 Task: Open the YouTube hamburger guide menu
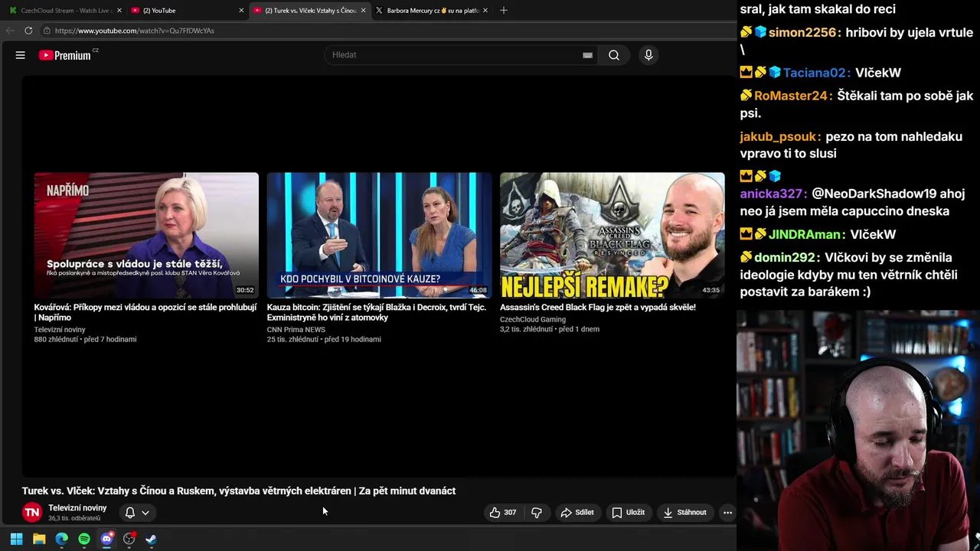(21, 55)
